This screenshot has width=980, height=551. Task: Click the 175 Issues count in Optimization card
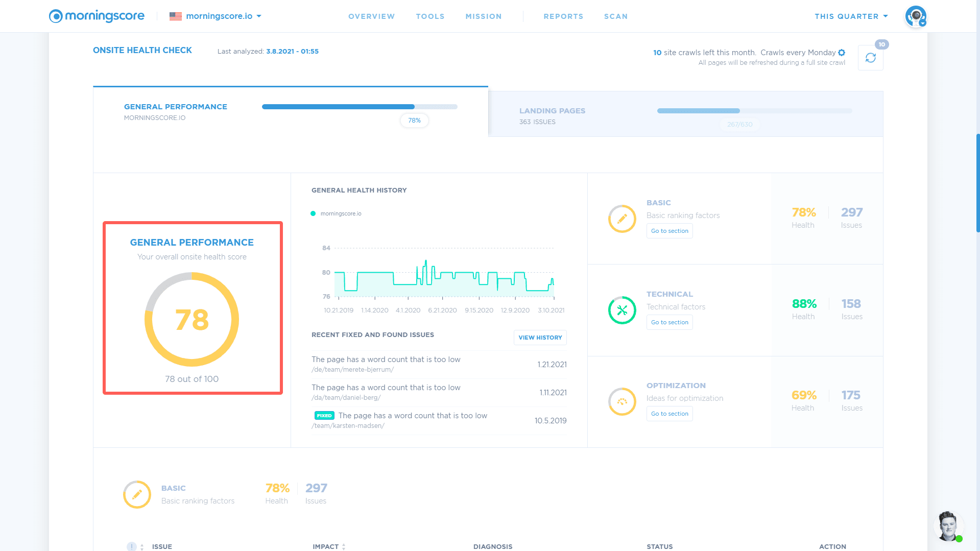pos(851,395)
